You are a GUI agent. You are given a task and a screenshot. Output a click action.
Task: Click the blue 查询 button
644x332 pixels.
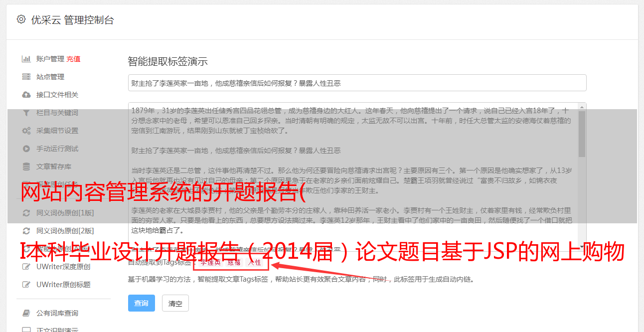pos(142,303)
